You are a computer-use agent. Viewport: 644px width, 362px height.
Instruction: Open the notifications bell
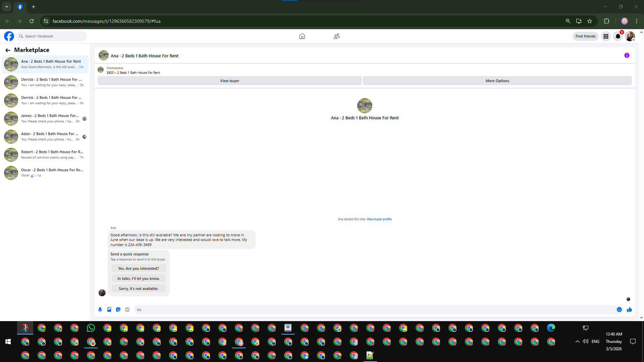pyautogui.click(x=618, y=36)
